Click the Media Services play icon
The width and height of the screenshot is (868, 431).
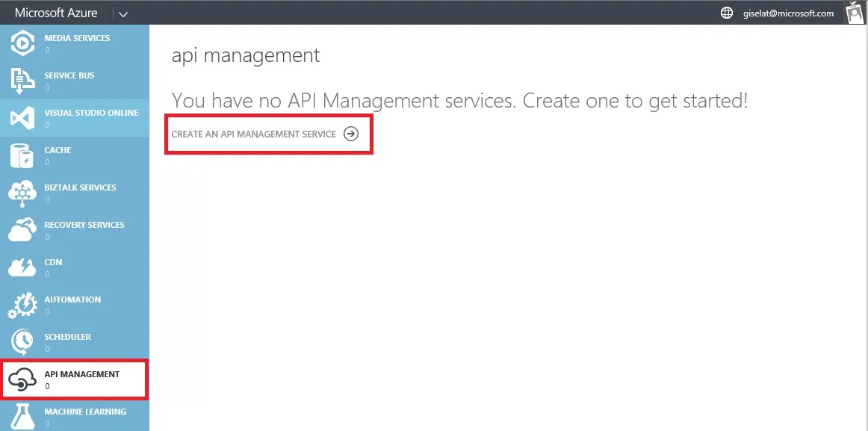(x=22, y=43)
